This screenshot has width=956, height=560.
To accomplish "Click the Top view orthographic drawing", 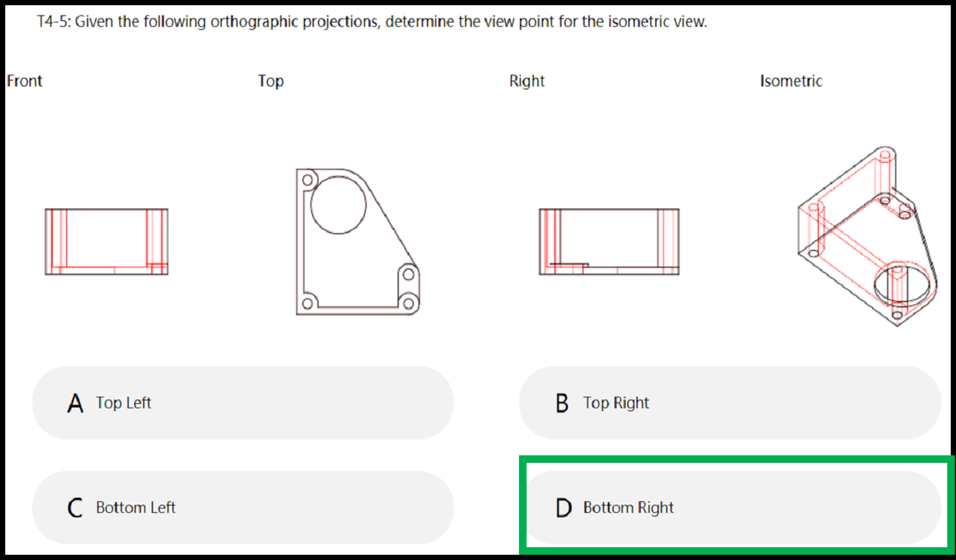I will tap(358, 242).
